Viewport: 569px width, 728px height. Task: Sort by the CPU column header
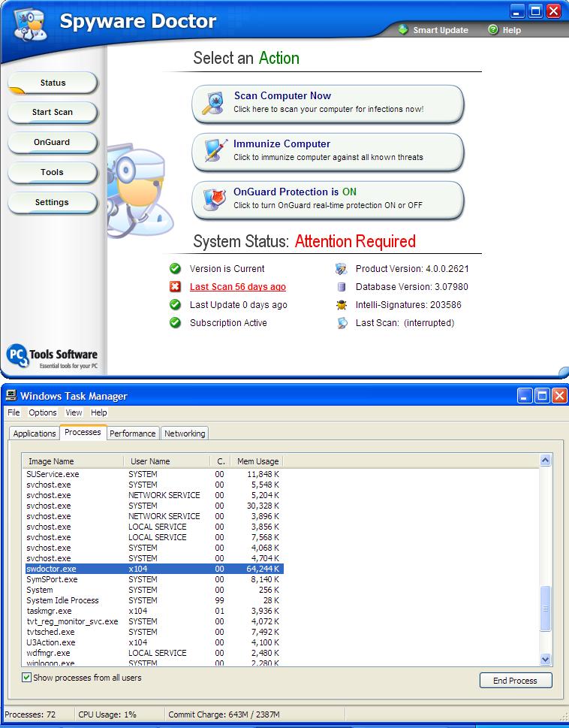point(221,461)
